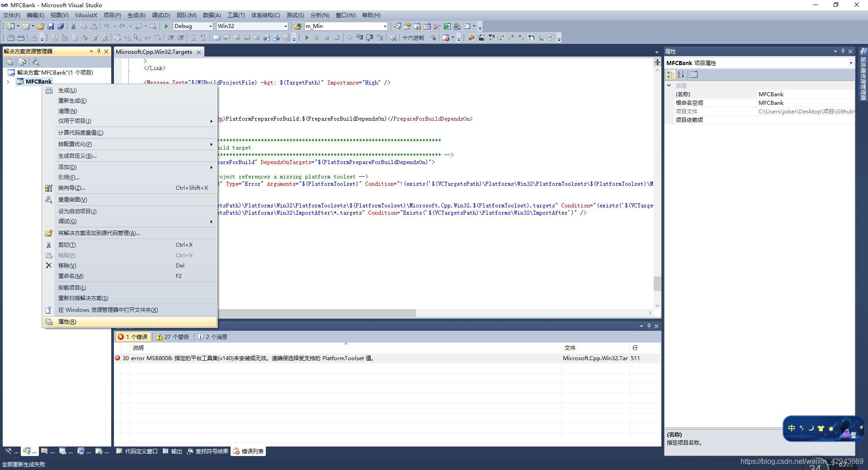Toggle Categorized view in the Properties panel
The height and width of the screenshot is (470, 868).
point(671,75)
